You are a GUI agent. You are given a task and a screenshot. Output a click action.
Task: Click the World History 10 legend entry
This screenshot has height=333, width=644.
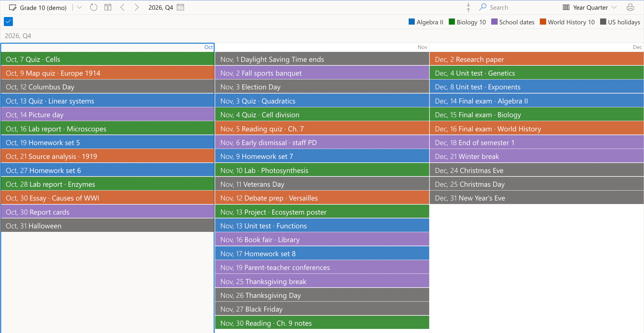point(567,22)
